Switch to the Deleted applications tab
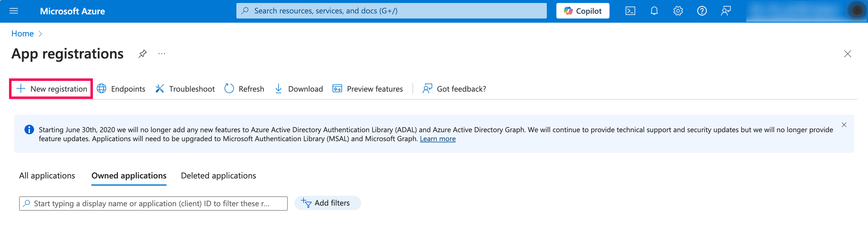The height and width of the screenshot is (228, 868). (x=218, y=176)
